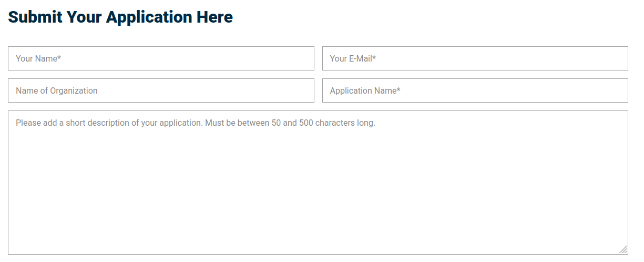644x262 pixels.
Task: Click the Your Name* placeholder text
Action: point(38,58)
